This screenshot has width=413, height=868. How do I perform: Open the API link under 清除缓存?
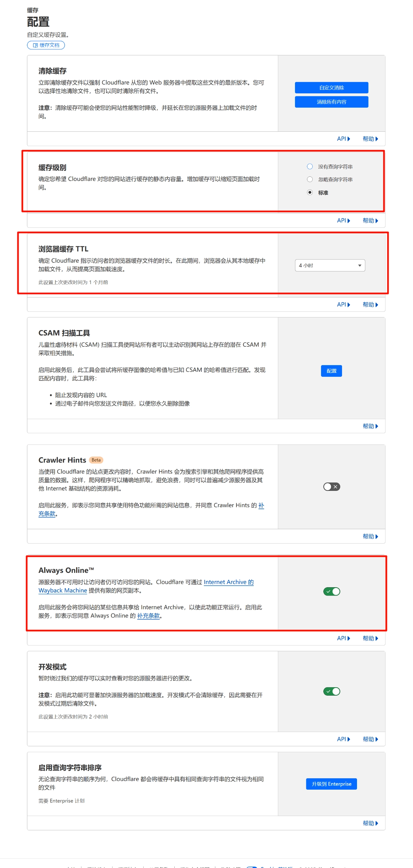[343, 139]
